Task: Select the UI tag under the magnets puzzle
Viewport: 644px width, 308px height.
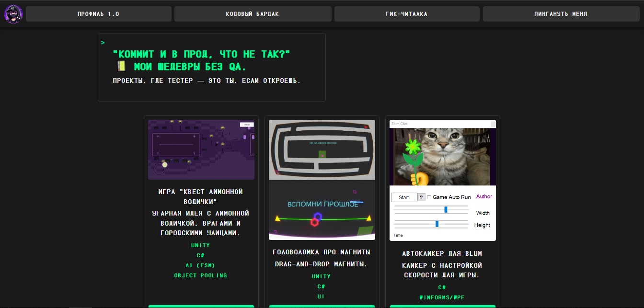Action: (x=322, y=296)
